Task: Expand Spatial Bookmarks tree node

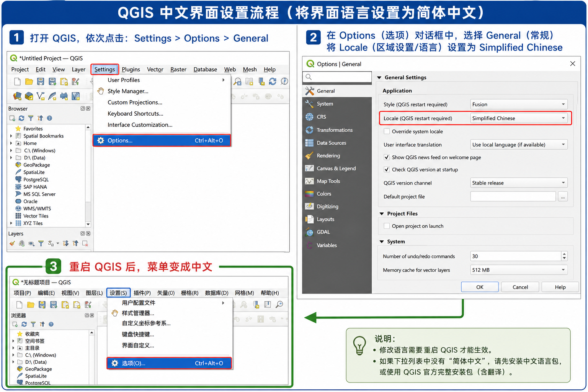Action: tap(11, 136)
